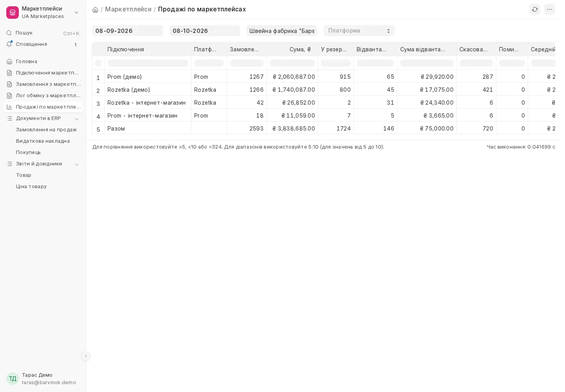Collapse the sidebar with the arrow button

(x=86, y=356)
